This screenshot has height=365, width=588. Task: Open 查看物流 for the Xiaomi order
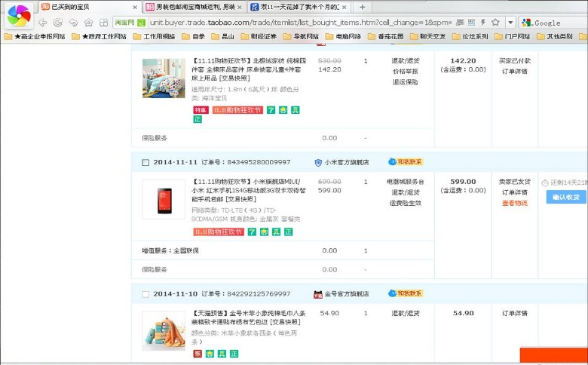(x=514, y=203)
